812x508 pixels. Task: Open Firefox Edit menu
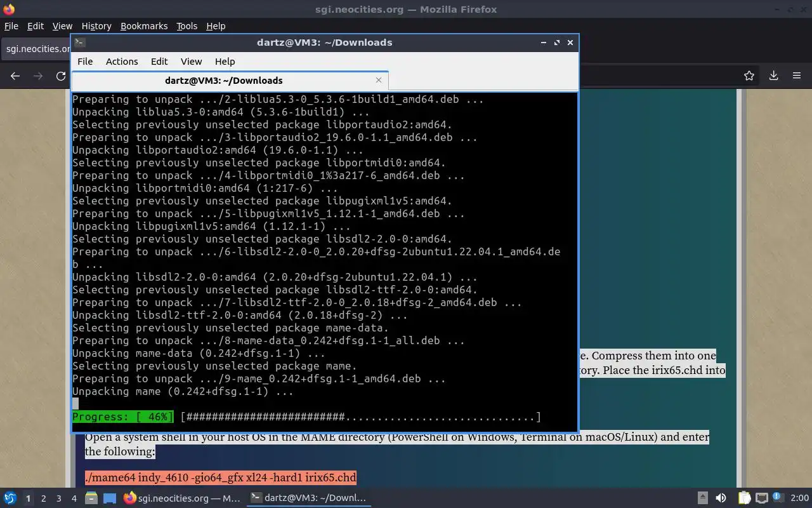[36, 26]
